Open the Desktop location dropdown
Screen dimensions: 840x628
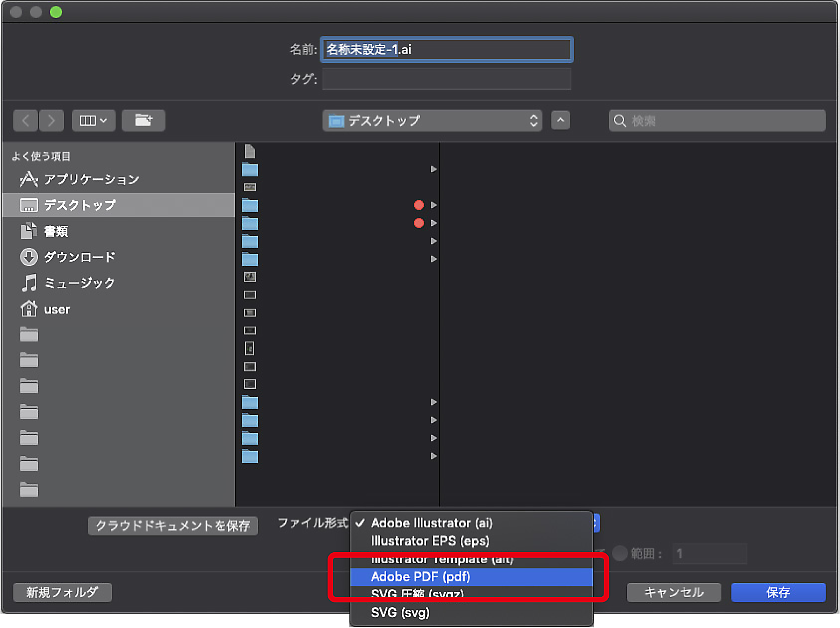tap(432, 121)
